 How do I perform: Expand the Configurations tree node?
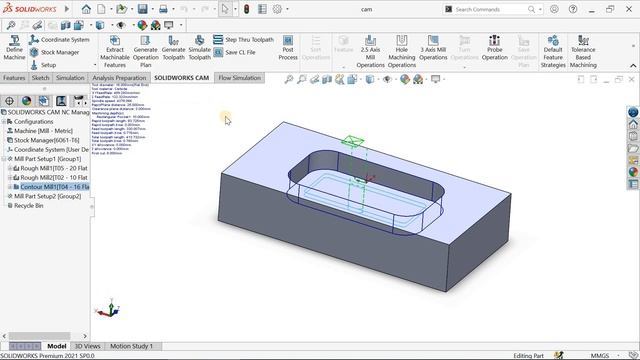(4, 122)
